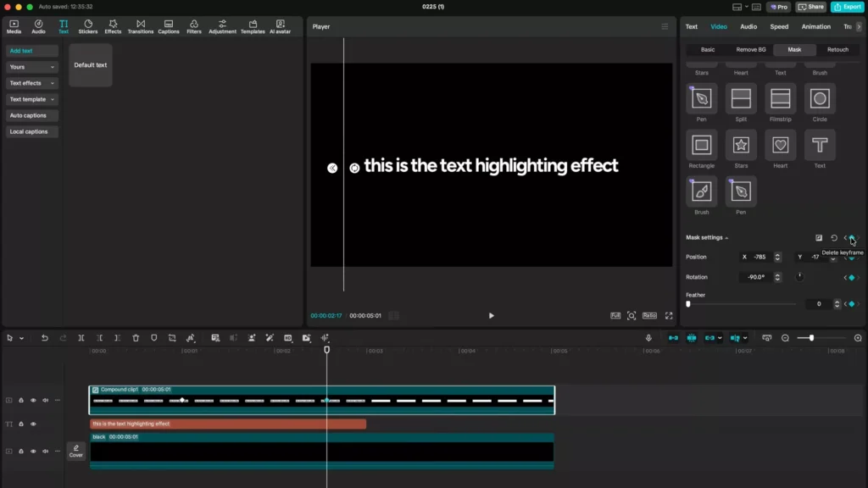Open the Stickers panel

(x=88, y=26)
